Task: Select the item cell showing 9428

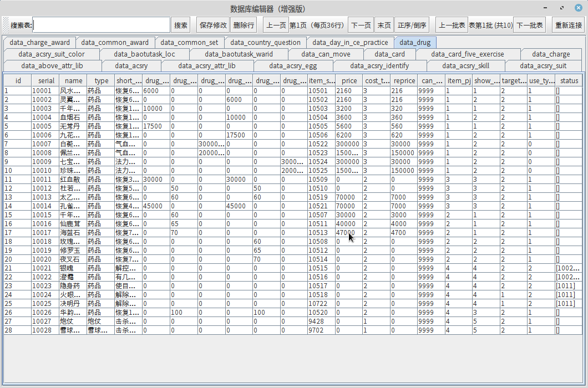Action: pos(321,321)
